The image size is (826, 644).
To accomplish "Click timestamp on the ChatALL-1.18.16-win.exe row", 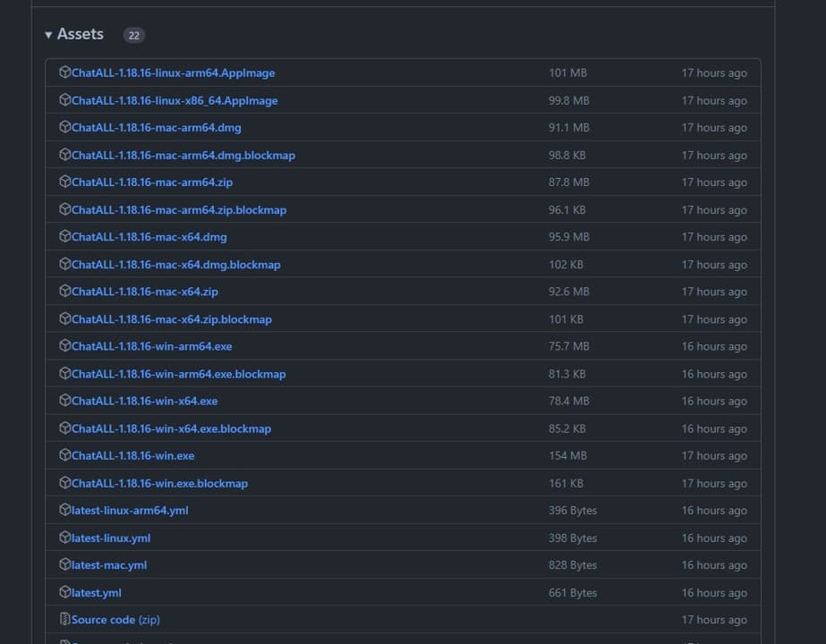I will pos(714,456).
